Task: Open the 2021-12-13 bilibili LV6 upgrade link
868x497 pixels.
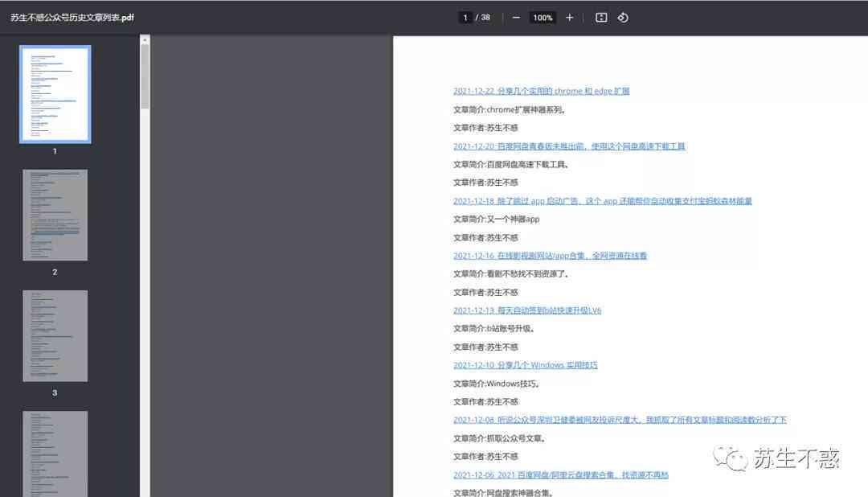Action: 527,310
